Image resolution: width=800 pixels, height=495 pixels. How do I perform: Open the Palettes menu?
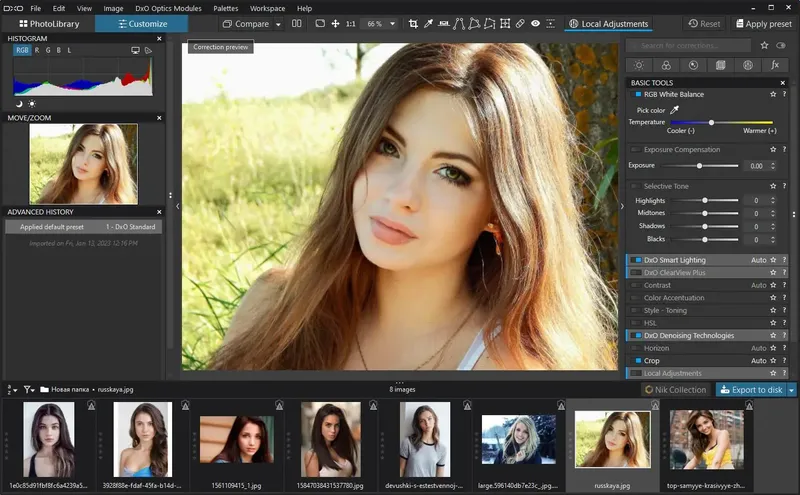[x=225, y=8]
